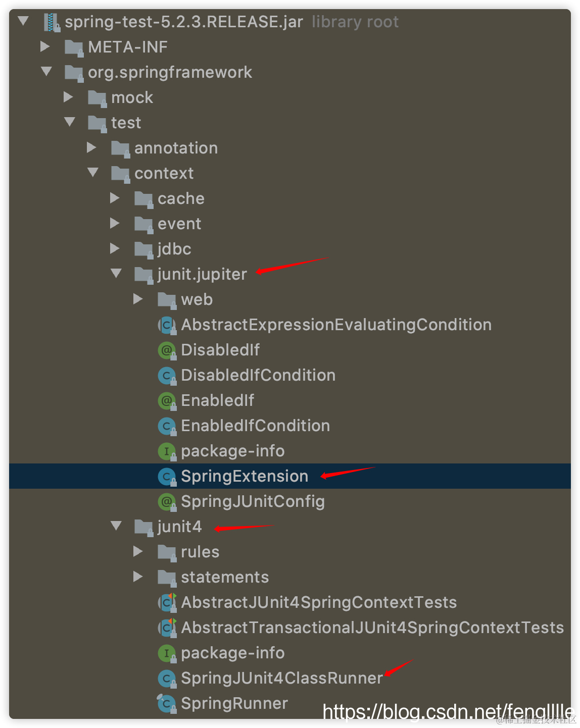Select the EnabledIf annotation name
This screenshot has height=728, width=580.
pos(217,400)
